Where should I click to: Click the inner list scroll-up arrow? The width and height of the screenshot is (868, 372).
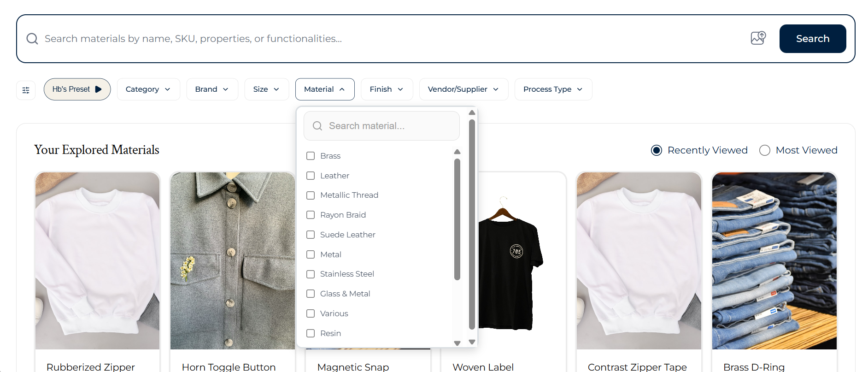point(457,152)
